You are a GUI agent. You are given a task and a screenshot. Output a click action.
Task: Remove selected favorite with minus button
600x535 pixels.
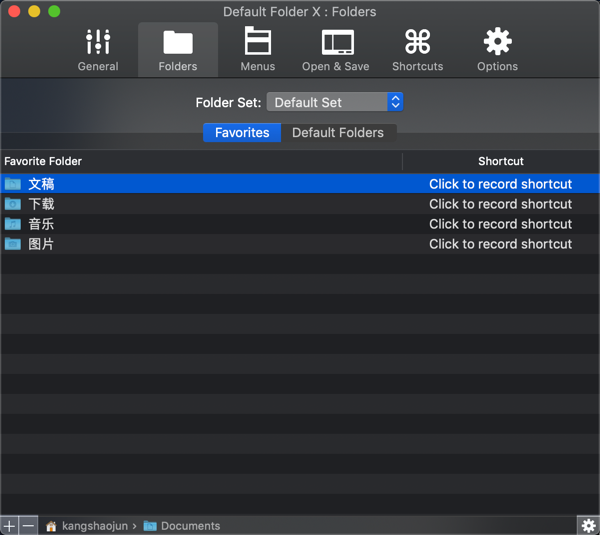coord(28,525)
